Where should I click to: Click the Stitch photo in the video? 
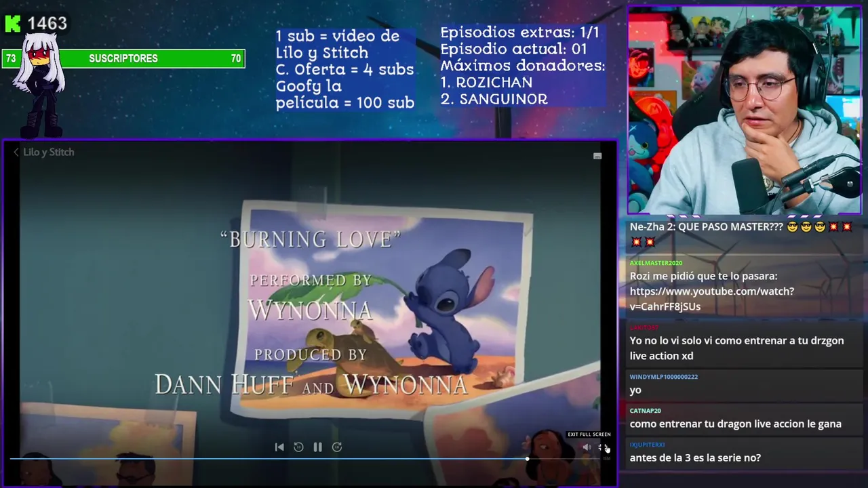pos(383,308)
